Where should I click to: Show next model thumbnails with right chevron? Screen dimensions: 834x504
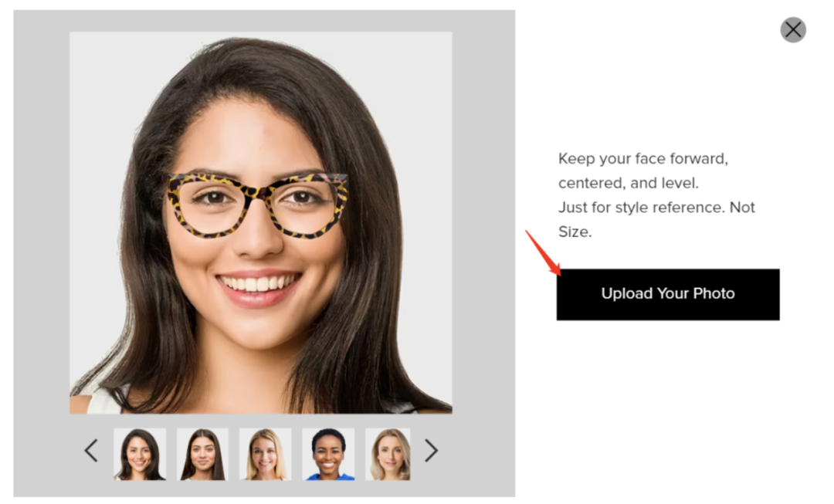point(431,451)
